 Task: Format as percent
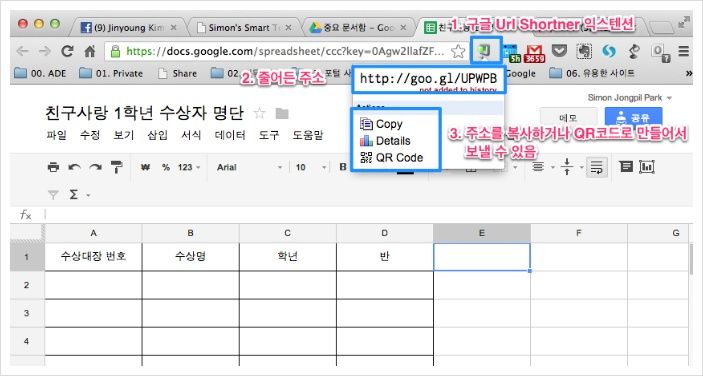tap(166, 167)
